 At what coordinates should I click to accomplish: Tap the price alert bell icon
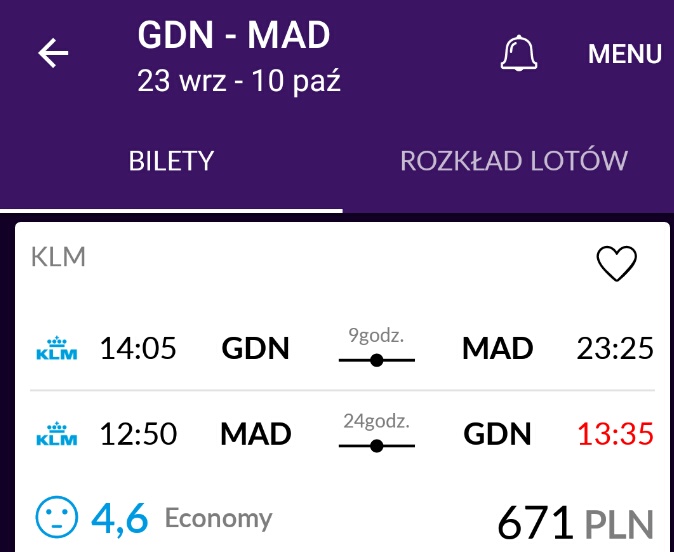[519, 52]
